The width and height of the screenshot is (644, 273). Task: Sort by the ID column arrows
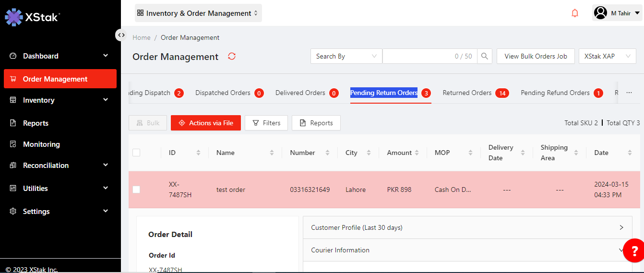[198, 153]
